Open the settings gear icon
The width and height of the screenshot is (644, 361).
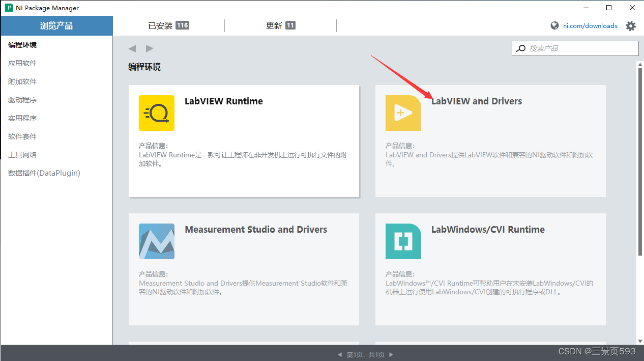pyautogui.click(x=631, y=25)
